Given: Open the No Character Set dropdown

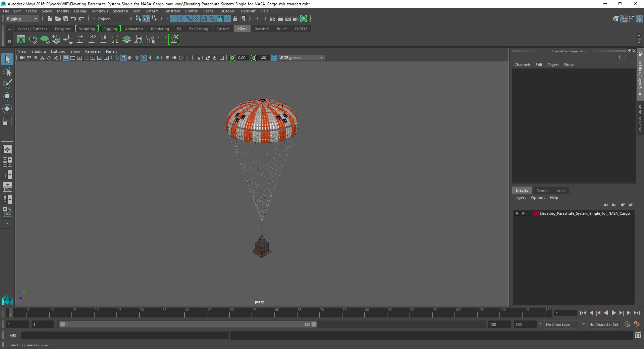Looking at the screenshot, I should pos(604,325).
